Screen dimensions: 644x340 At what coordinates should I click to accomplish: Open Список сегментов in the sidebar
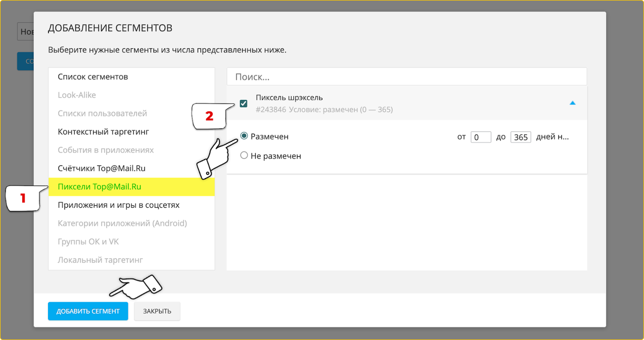93,77
